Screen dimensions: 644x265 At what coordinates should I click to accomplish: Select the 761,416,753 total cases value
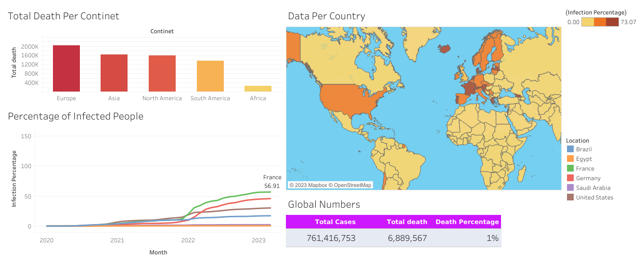pos(331,238)
